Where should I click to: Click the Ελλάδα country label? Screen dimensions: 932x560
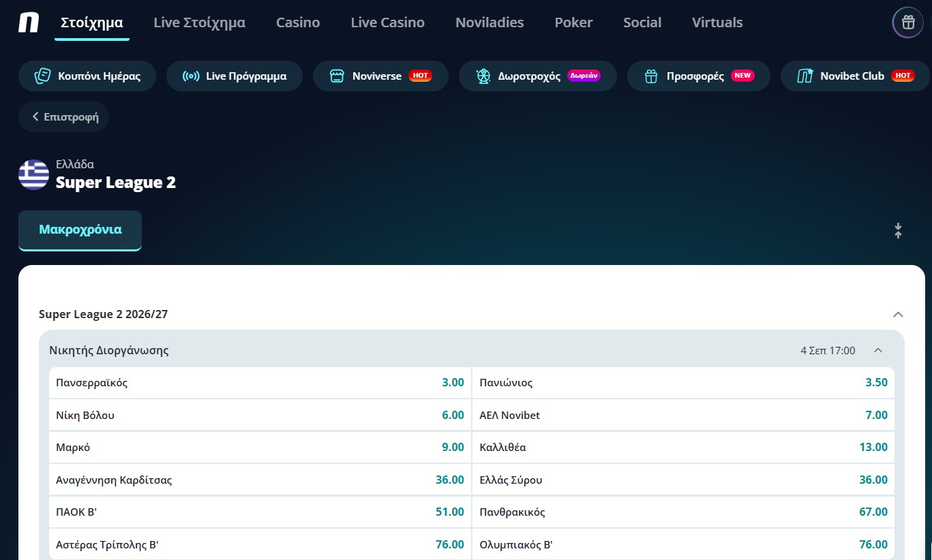[75, 164]
